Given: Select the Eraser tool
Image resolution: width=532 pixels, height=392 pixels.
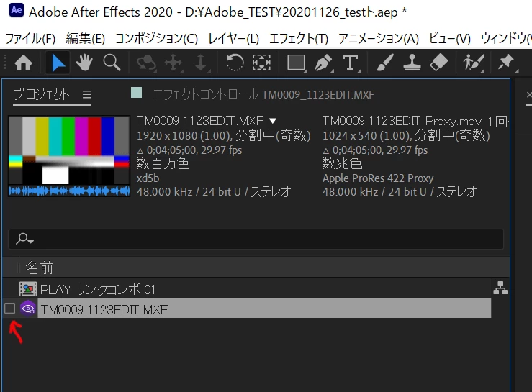Looking at the screenshot, I should tap(439, 63).
